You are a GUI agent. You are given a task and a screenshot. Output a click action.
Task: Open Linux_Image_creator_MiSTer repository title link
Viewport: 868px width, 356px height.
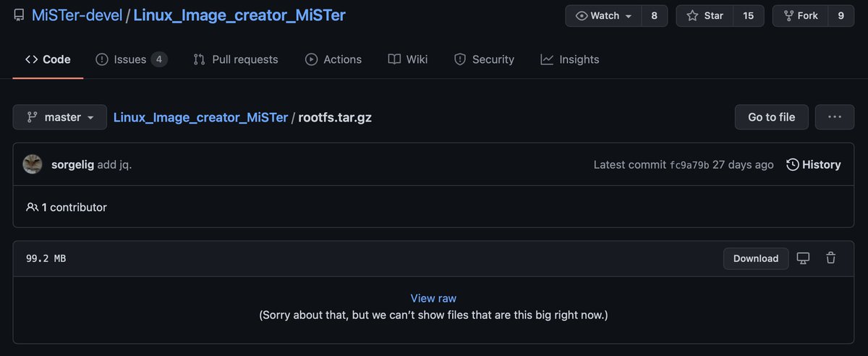click(239, 15)
